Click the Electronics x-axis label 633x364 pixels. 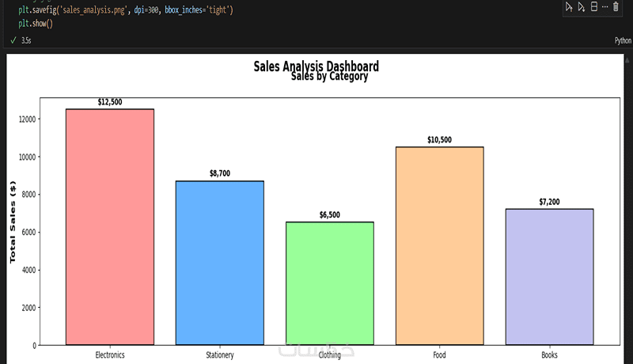pyautogui.click(x=110, y=355)
